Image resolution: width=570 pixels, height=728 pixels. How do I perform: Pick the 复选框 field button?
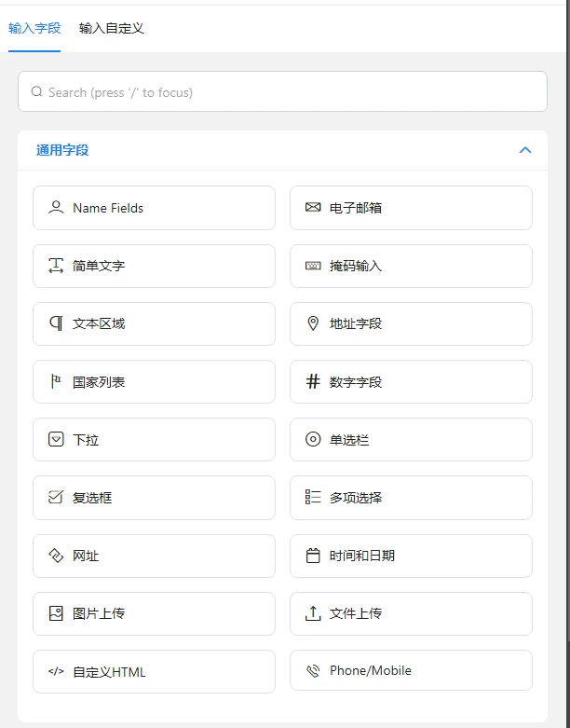click(x=154, y=498)
